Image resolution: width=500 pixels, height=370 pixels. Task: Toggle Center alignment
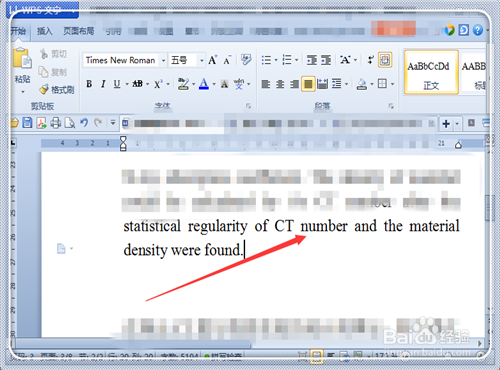tap(280, 84)
